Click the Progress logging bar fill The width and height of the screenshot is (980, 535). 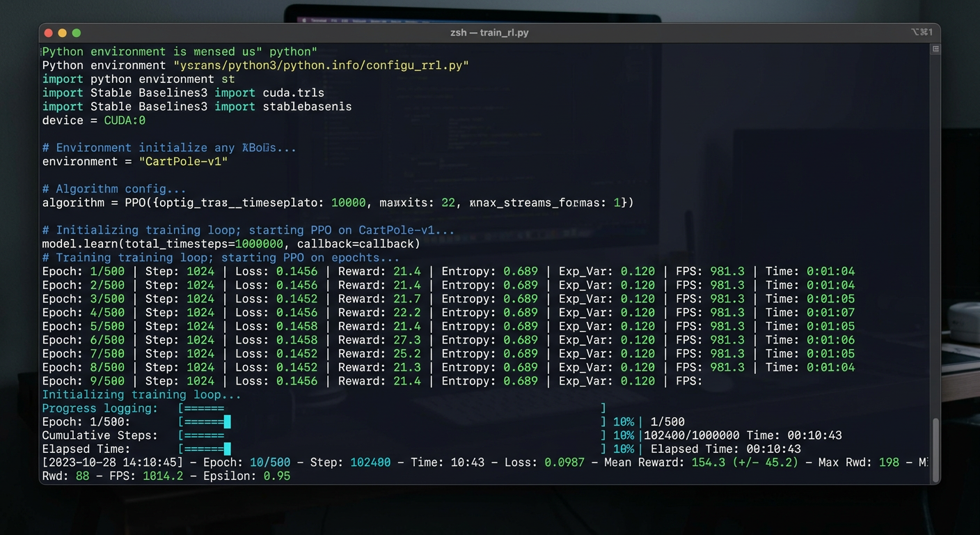(203, 409)
